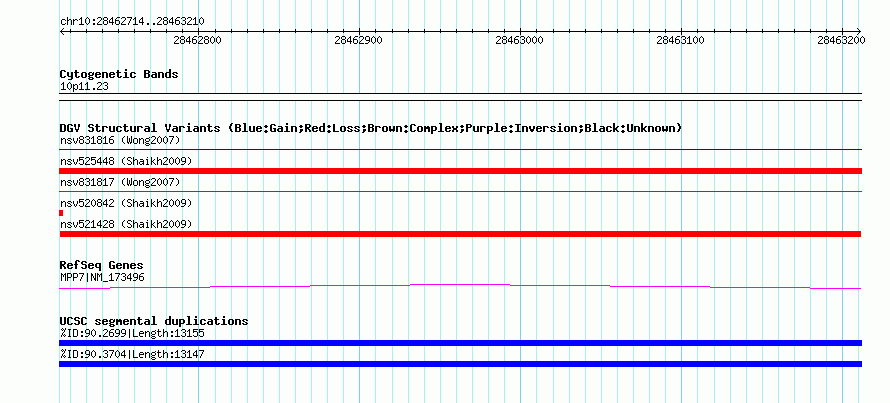Click the magenta MPP7 gene line
Viewport: 890px width, 403px height.
click(460, 286)
